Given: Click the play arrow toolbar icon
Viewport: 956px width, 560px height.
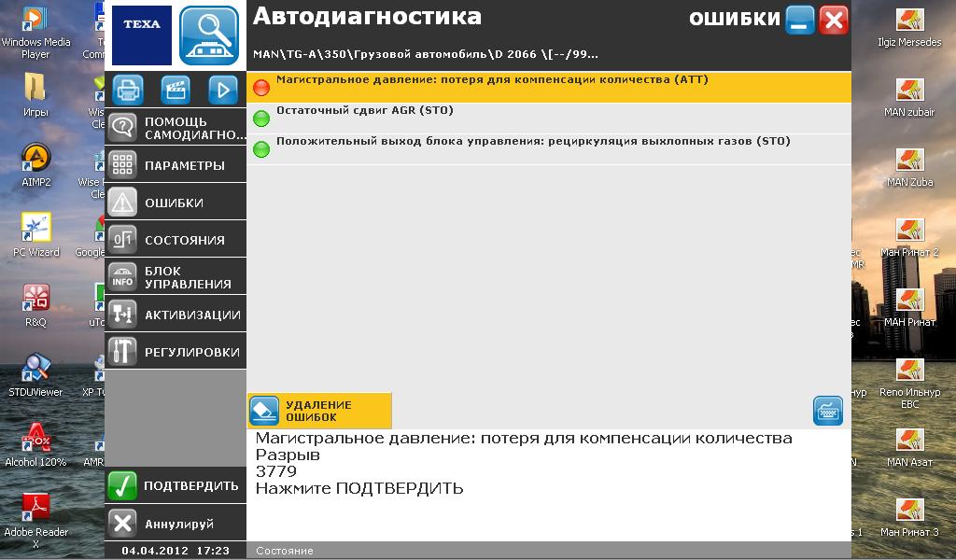Looking at the screenshot, I should (223, 90).
